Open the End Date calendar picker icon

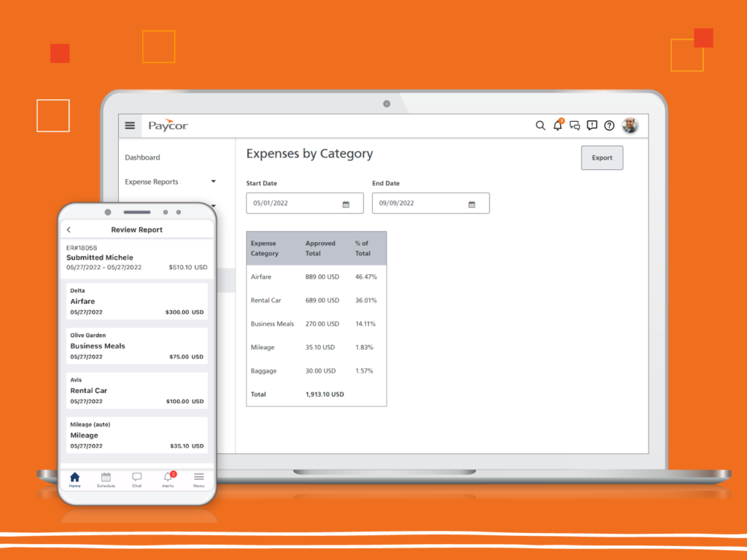472,204
